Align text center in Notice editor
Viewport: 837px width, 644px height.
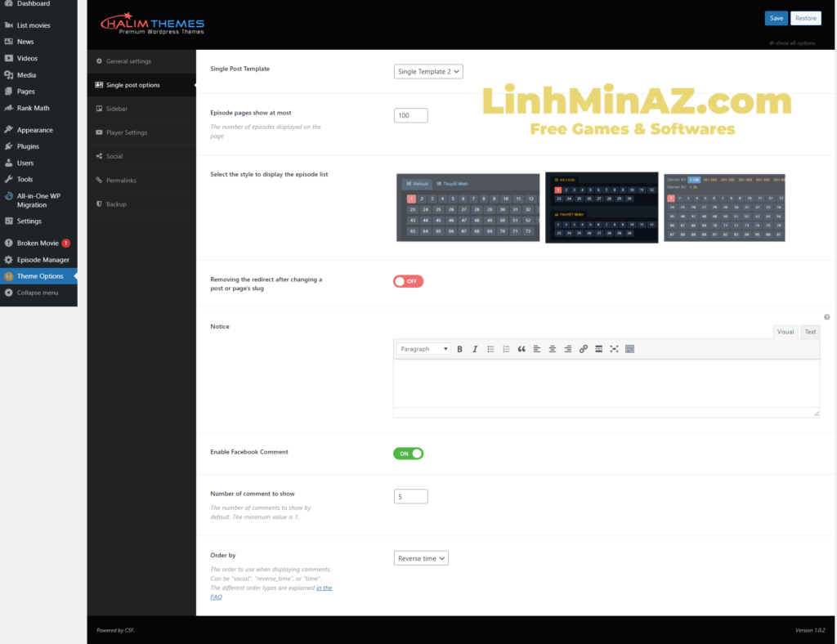tap(553, 349)
